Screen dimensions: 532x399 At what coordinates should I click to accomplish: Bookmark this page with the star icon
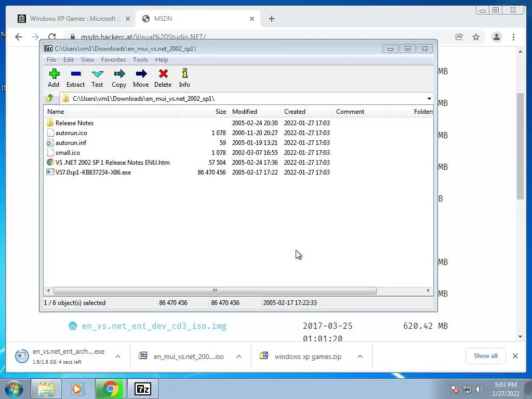(476, 37)
